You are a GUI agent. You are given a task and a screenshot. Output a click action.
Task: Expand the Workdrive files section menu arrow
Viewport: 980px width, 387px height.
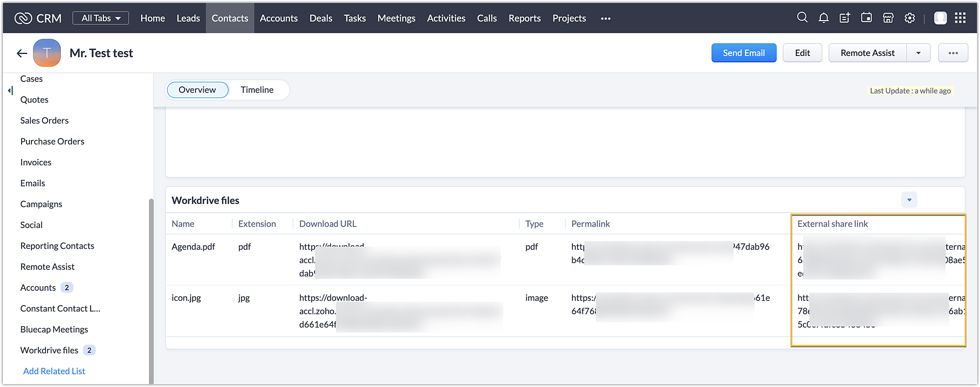[909, 200]
